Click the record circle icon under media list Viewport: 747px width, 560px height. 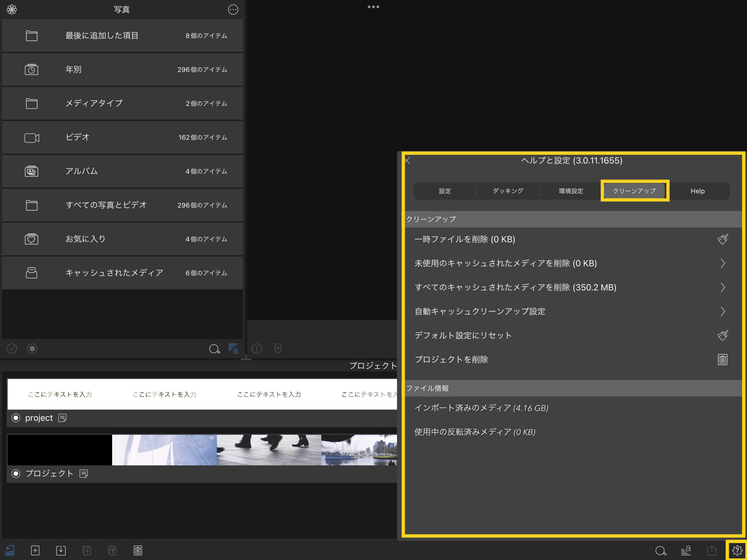point(32,348)
